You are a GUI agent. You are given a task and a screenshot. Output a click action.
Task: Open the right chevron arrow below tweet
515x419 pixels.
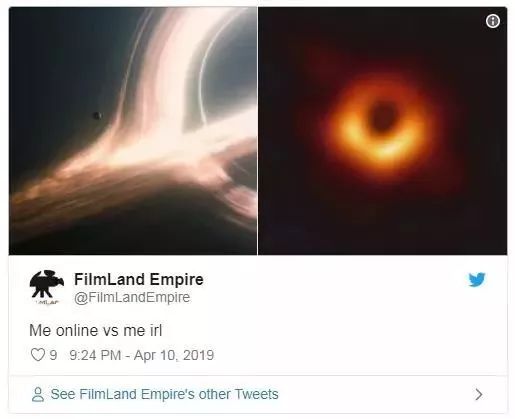pyautogui.click(x=479, y=394)
